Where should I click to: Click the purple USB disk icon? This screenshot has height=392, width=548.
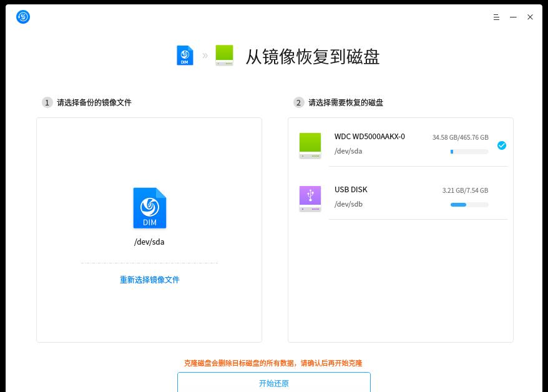click(x=310, y=198)
